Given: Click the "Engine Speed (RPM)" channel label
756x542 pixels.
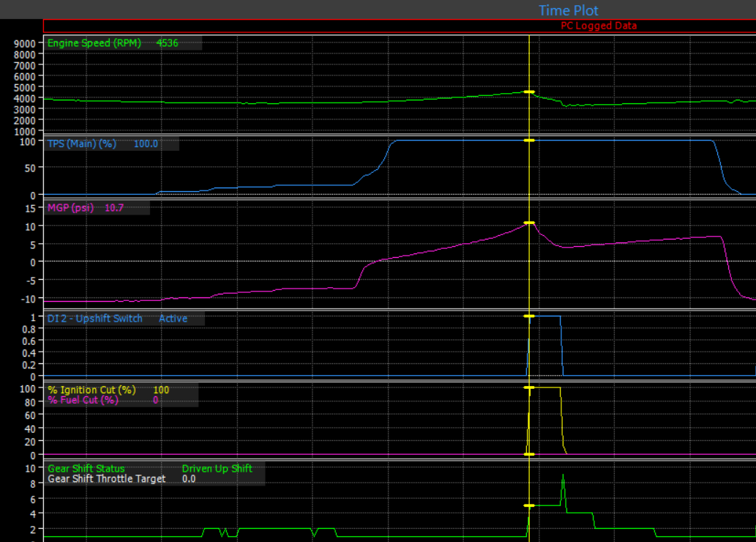Looking at the screenshot, I should tap(94, 43).
